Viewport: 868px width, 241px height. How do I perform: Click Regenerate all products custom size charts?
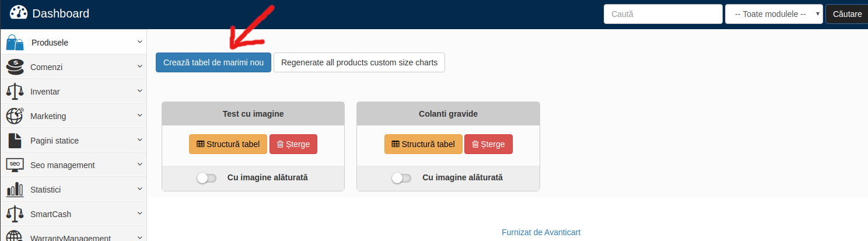point(359,62)
